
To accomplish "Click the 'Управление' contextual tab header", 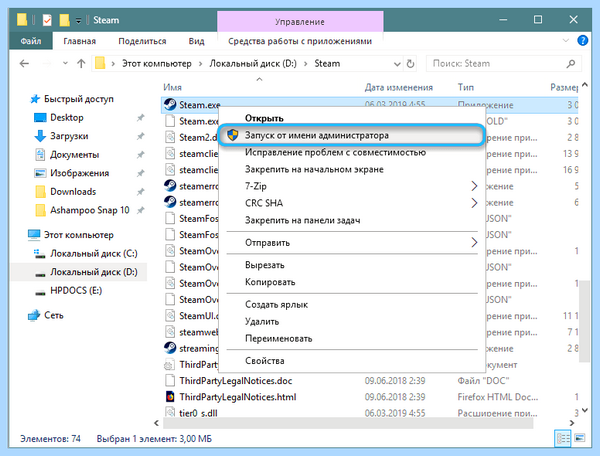I will tap(300, 22).
